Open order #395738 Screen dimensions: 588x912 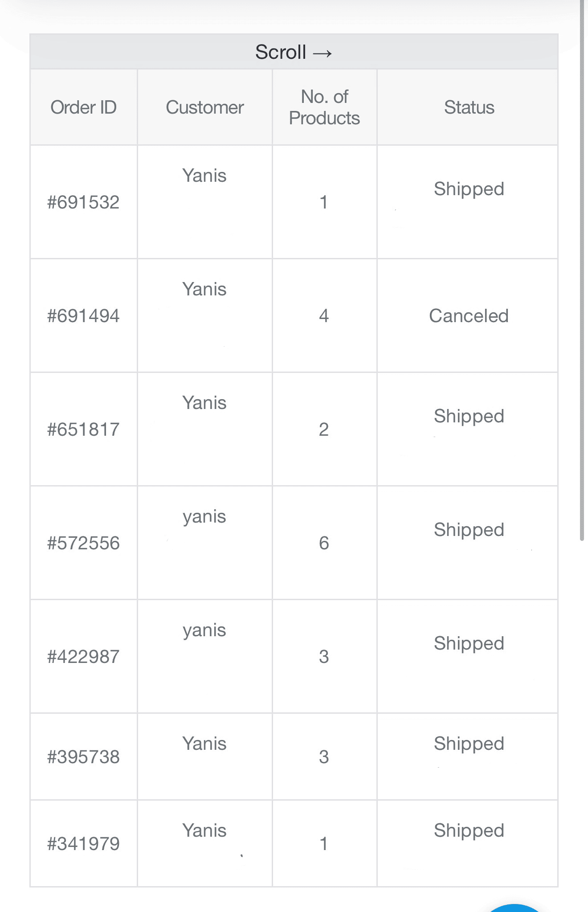coord(83,757)
